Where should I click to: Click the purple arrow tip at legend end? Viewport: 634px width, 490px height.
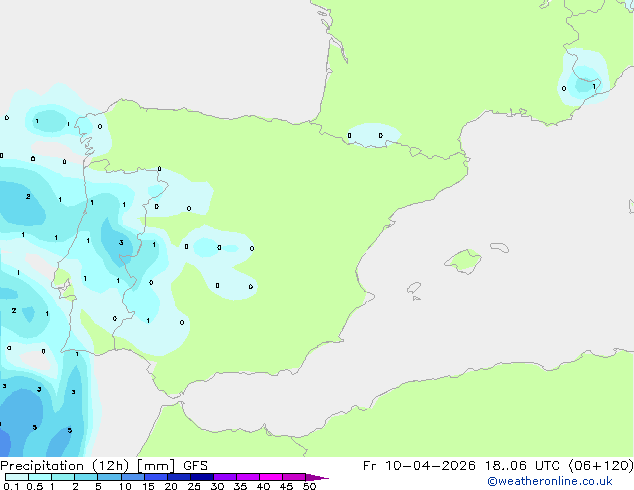pos(317,477)
